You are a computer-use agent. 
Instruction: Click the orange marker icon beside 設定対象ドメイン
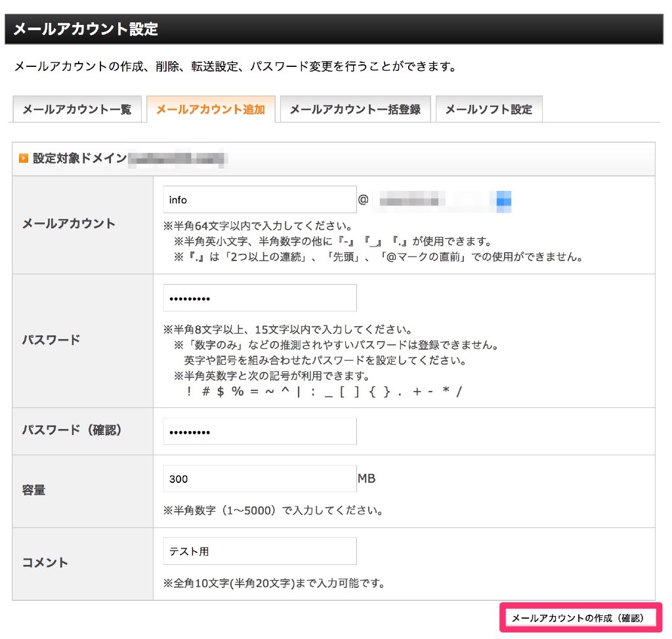(24, 158)
